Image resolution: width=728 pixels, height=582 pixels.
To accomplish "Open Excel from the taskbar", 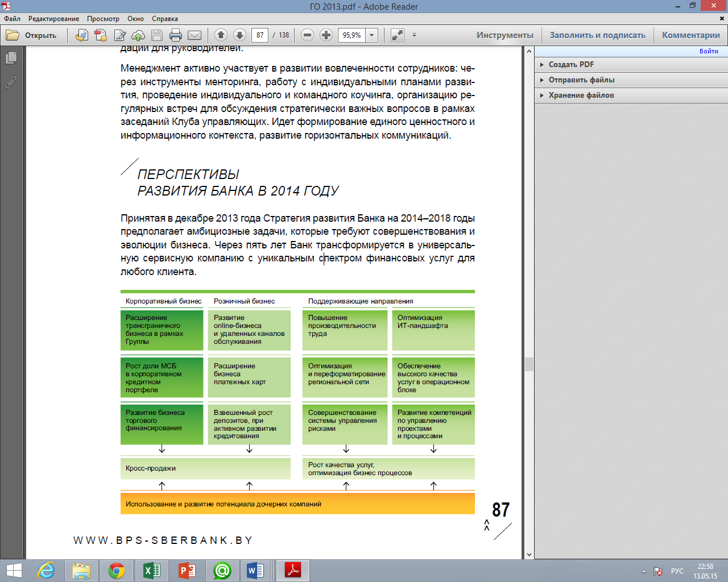I will tap(152, 571).
